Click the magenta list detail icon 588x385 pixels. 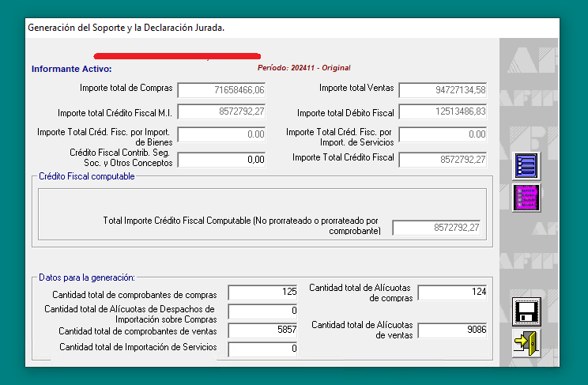pos(526,197)
